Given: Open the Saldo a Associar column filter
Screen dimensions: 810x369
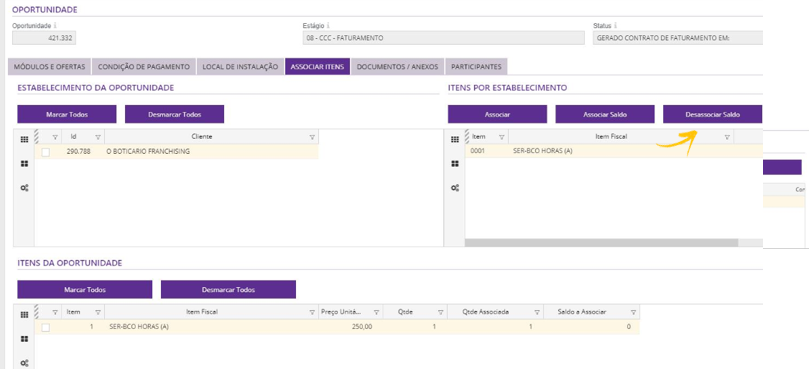Looking at the screenshot, I should click(633, 312).
